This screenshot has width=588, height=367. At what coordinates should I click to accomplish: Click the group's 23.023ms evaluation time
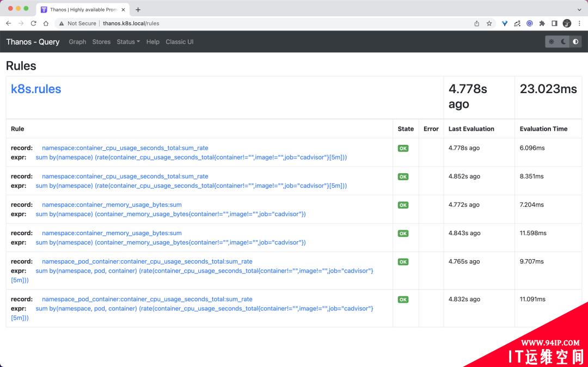point(548,89)
